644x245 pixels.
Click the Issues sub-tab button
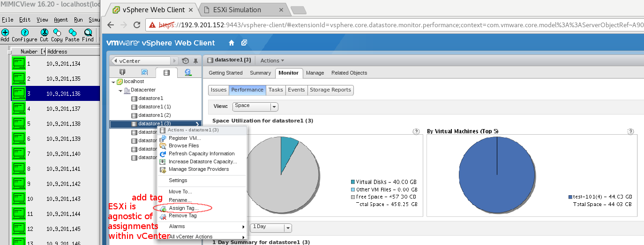click(x=218, y=90)
